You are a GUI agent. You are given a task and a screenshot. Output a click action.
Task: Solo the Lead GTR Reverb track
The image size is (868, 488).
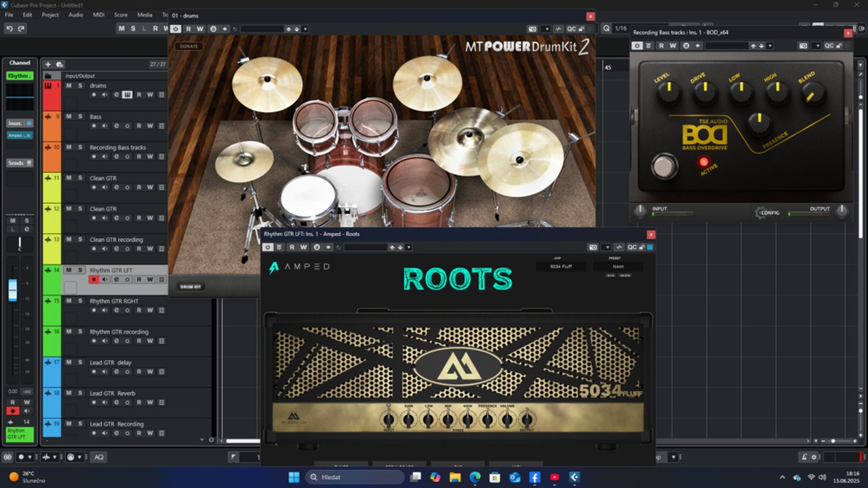79,392
